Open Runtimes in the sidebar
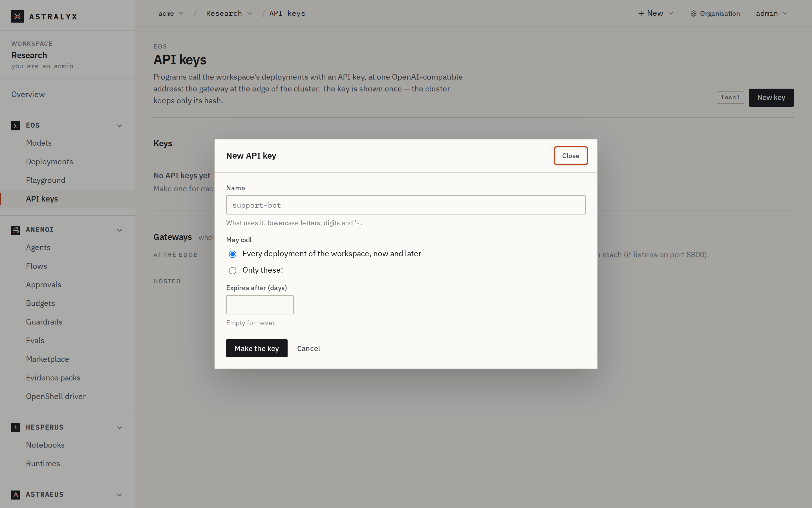 pos(43,464)
